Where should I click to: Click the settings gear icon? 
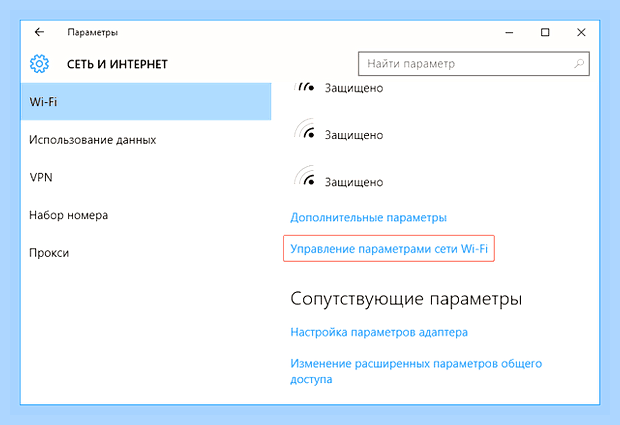[x=39, y=64]
